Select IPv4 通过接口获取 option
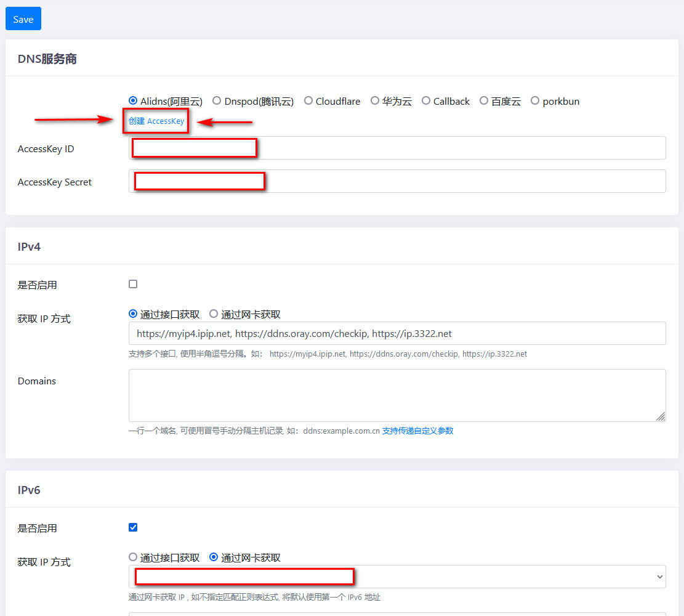 click(133, 314)
